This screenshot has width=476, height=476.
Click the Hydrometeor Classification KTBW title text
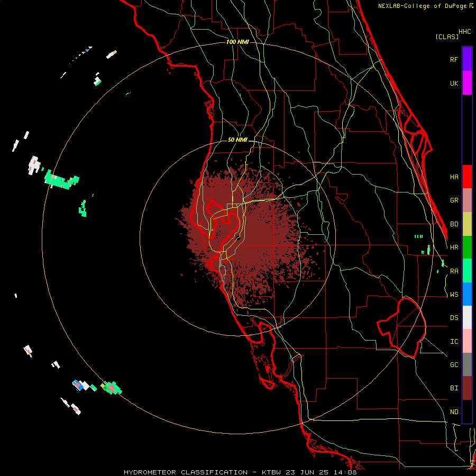240,472
